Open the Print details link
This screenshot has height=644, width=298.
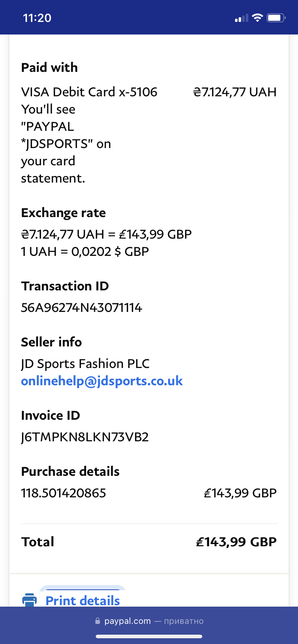point(83,601)
